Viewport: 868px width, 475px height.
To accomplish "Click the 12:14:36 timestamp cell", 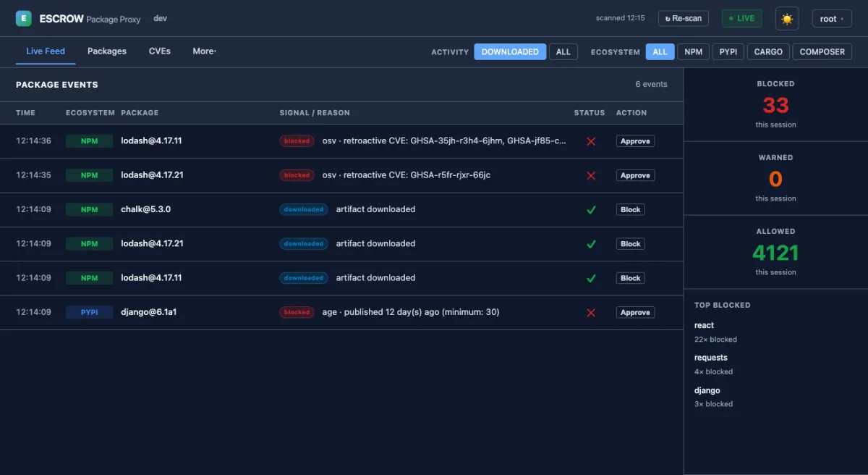I will click(33, 141).
